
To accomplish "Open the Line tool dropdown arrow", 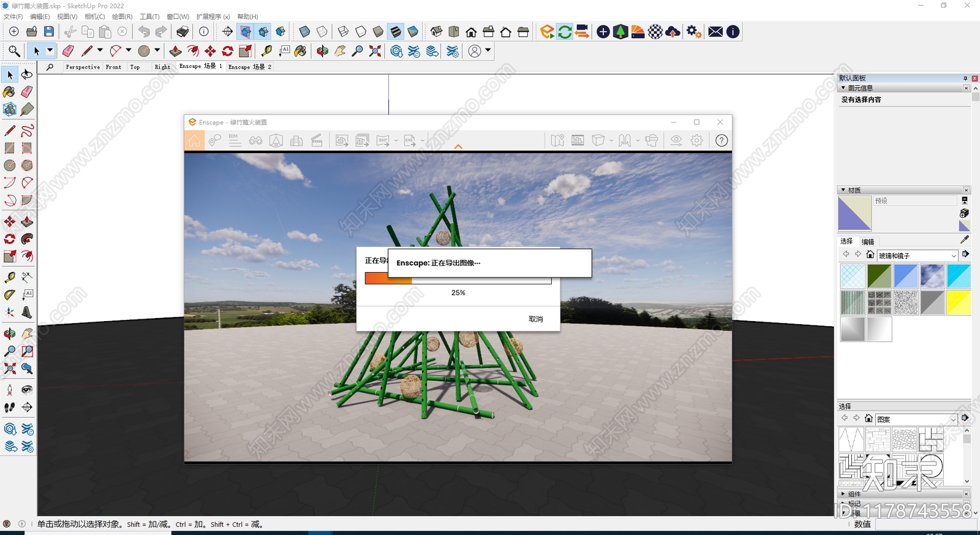I will [x=100, y=51].
